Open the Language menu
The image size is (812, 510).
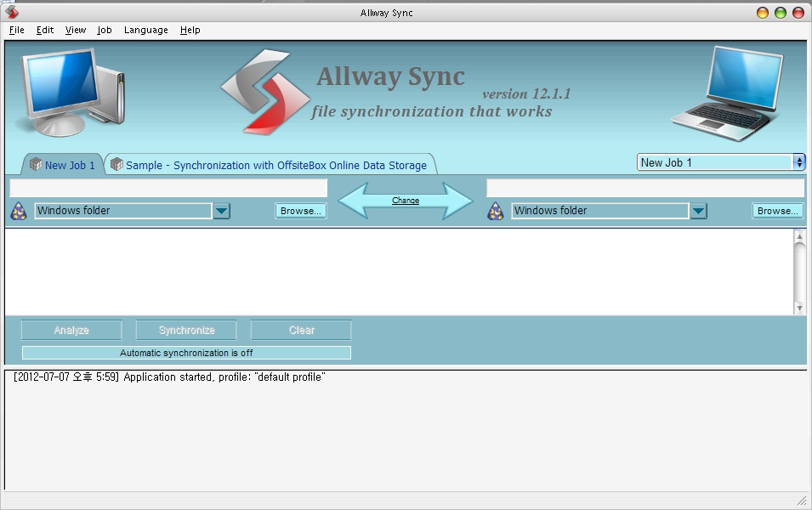146,30
